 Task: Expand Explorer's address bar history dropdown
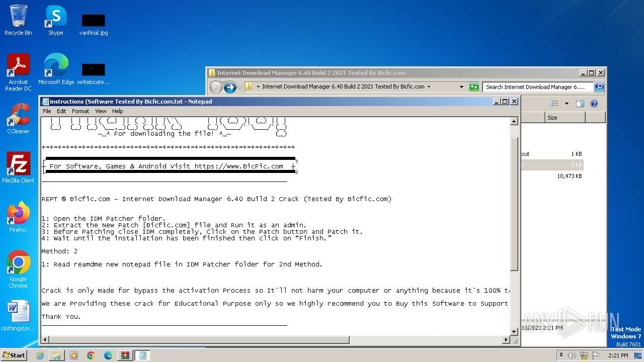tap(461, 86)
